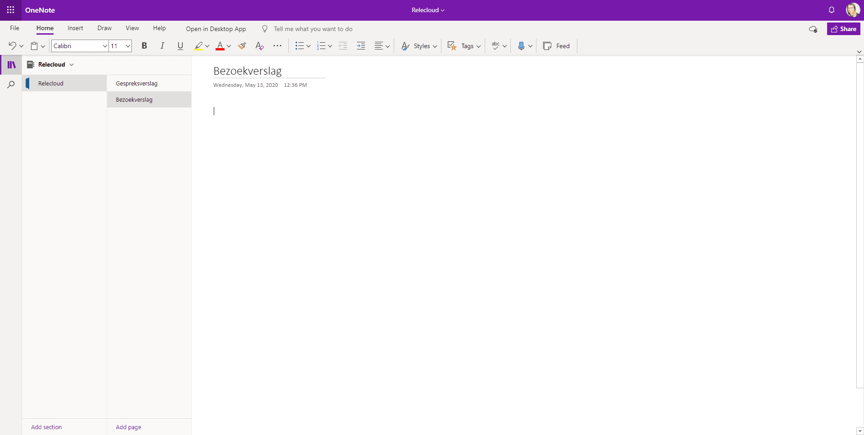Toggle bold formatting
Screen dimensions: 864x435
point(144,46)
